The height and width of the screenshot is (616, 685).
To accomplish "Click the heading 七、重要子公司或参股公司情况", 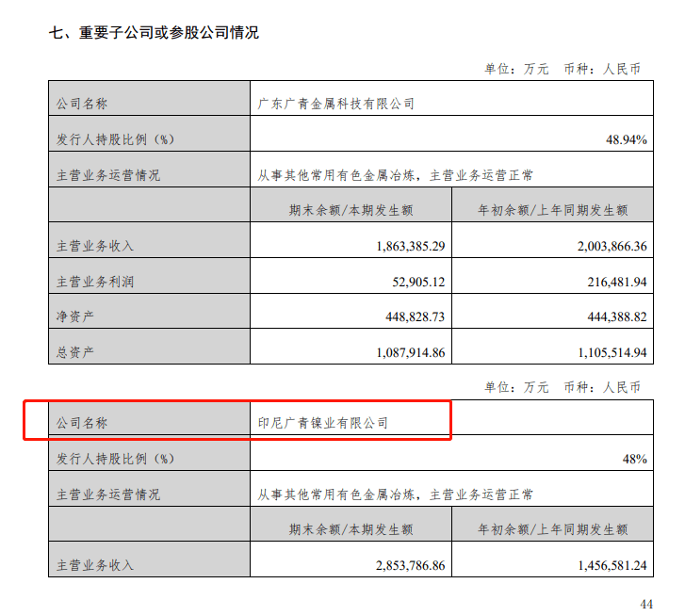I will (x=154, y=33).
